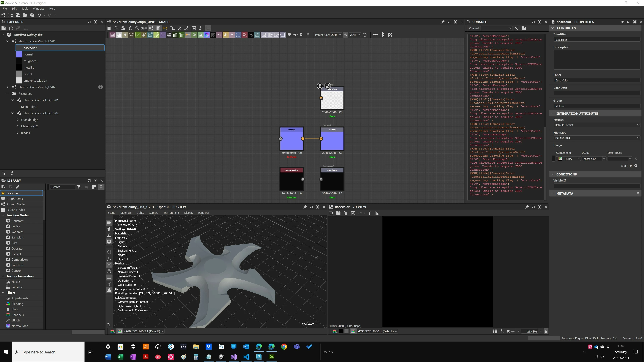Click the graph camera snapshot icon
644x362 pixels.
coord(123,28)
